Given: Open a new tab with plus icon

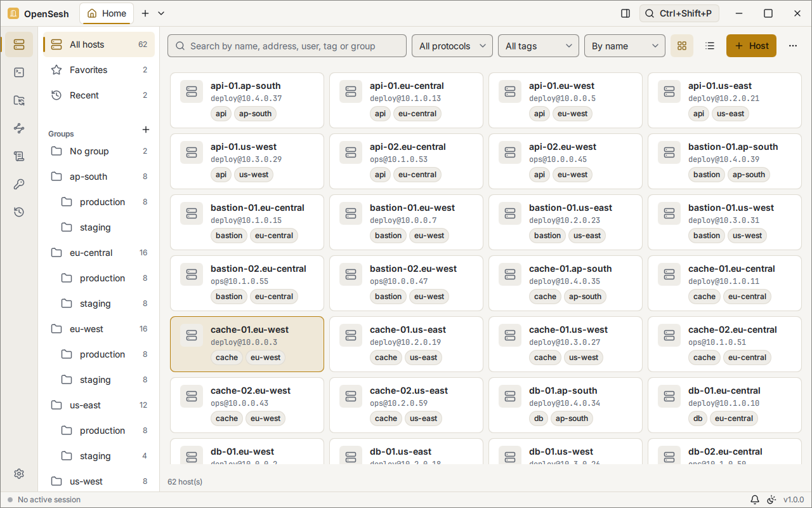Looking at the screenshot, I should point(145,13).
